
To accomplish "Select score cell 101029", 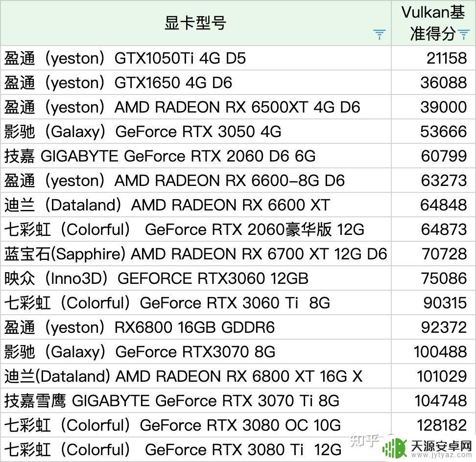I will point(433,376).
